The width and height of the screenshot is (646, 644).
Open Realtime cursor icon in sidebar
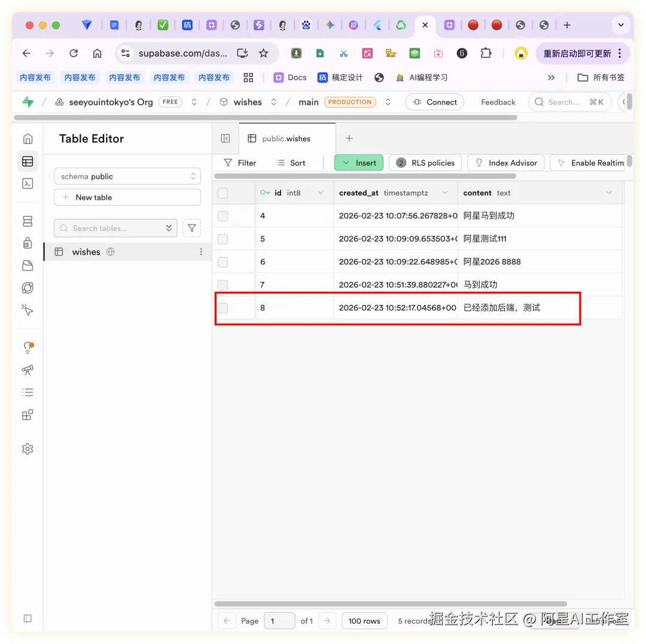coord(28,310)
